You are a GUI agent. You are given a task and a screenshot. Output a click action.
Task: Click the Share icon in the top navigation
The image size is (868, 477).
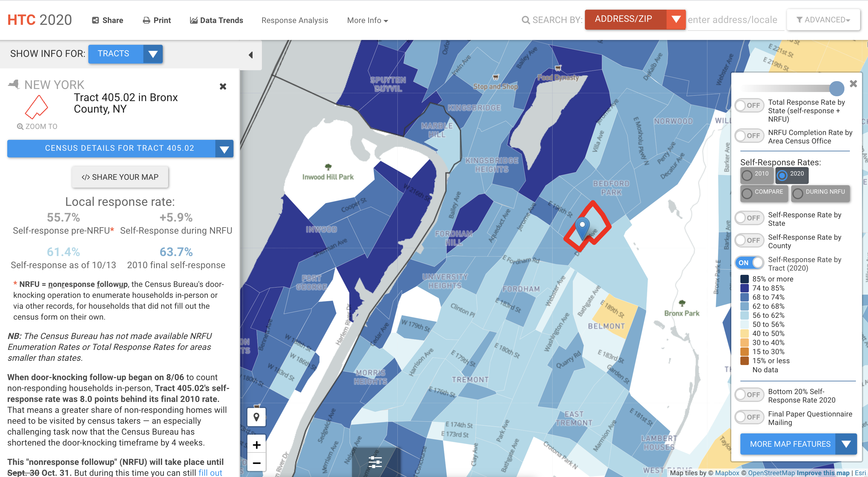click(x=95, y=20)
